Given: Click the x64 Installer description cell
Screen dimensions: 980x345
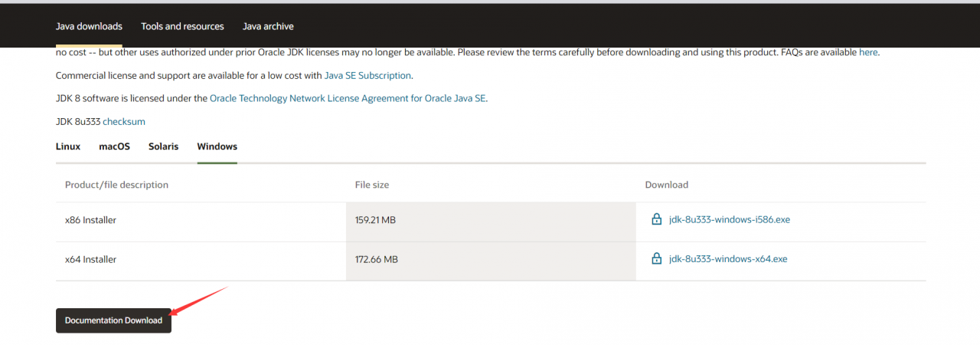Looking at the screenshot, I should 91,260.
